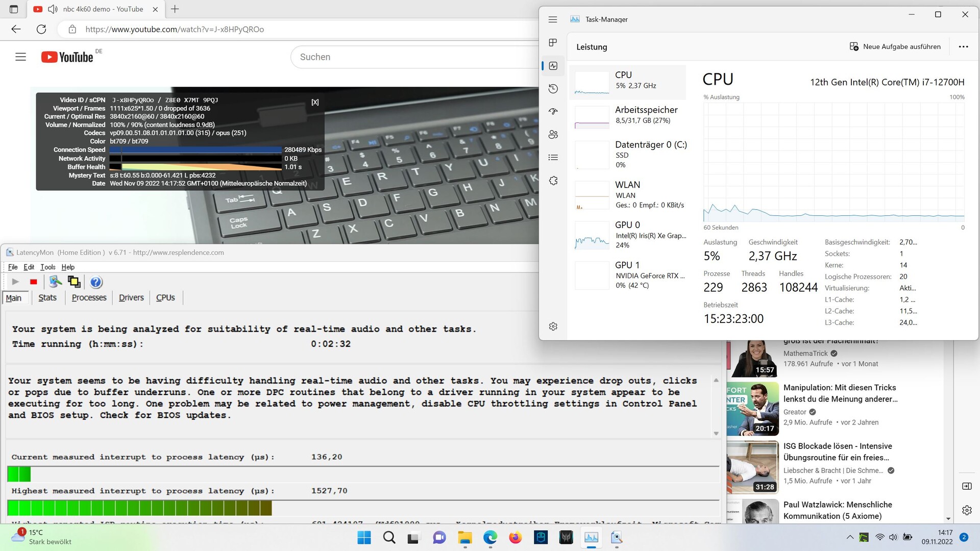Viewport: 980px width, 551px height.
Task: Mute the YouTube browser tab
Action: (x=53, y=9)
